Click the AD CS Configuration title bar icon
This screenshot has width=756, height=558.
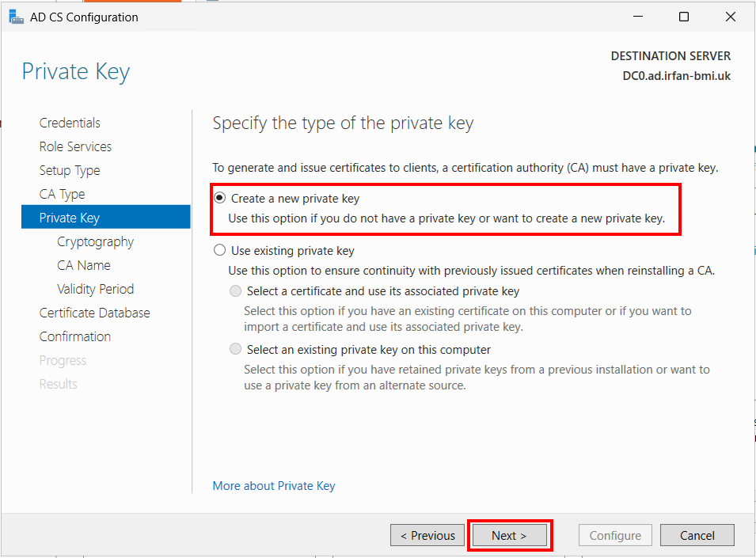point(16,17)
